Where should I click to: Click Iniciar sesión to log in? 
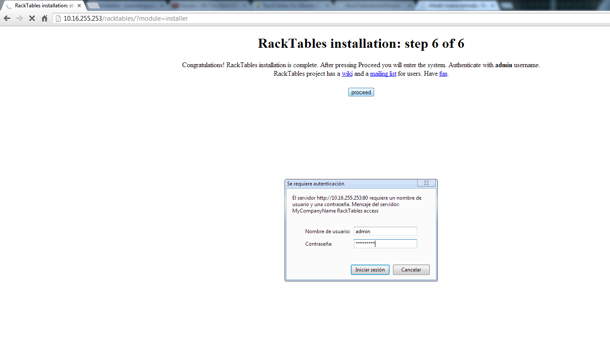[370, 270]
